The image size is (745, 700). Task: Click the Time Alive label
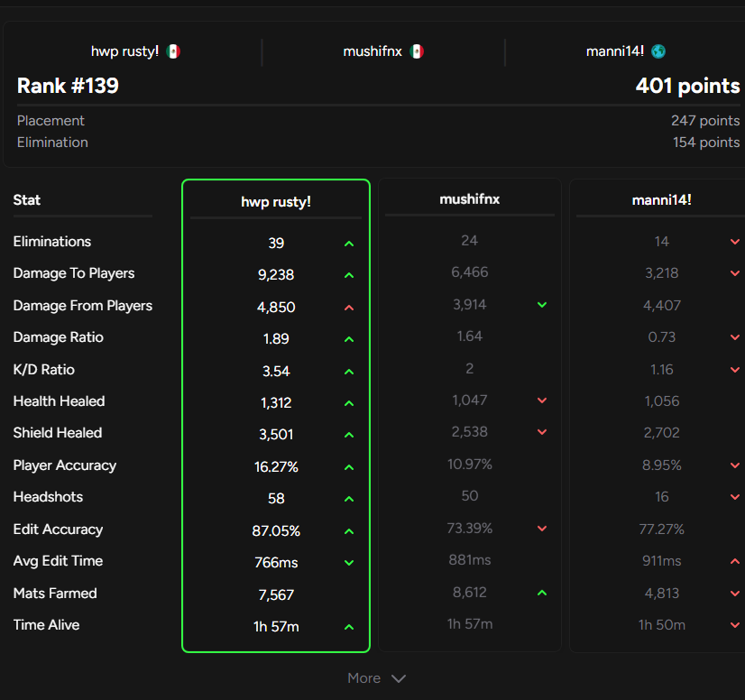pos(46,625)
